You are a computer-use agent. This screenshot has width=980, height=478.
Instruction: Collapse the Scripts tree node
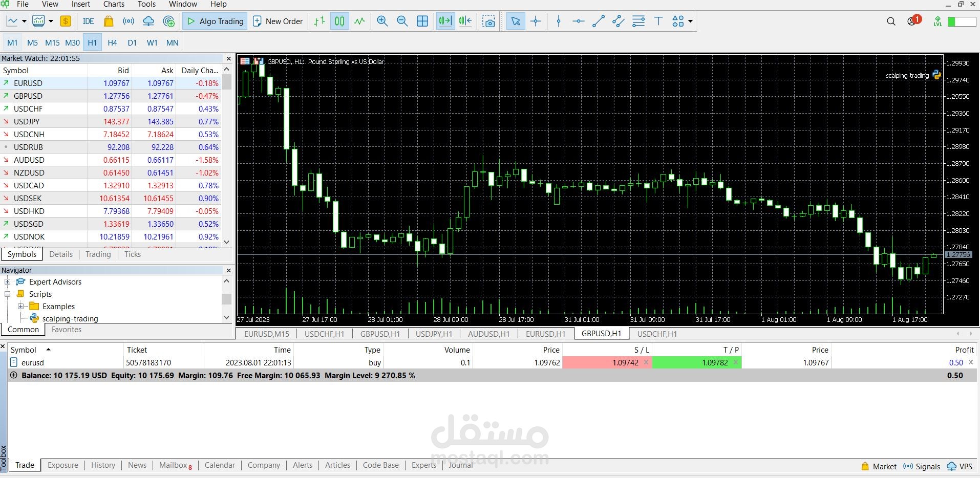(x=8, y=294)
